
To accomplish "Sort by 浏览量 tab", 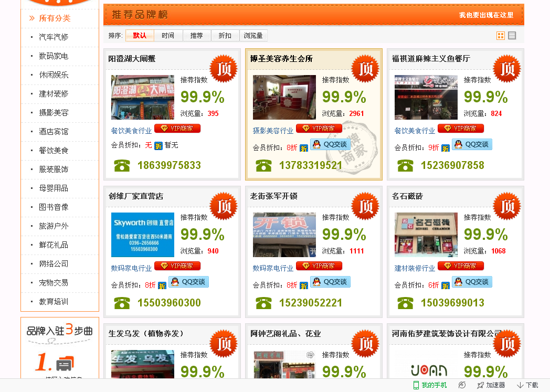I will (x=253, y=35).
